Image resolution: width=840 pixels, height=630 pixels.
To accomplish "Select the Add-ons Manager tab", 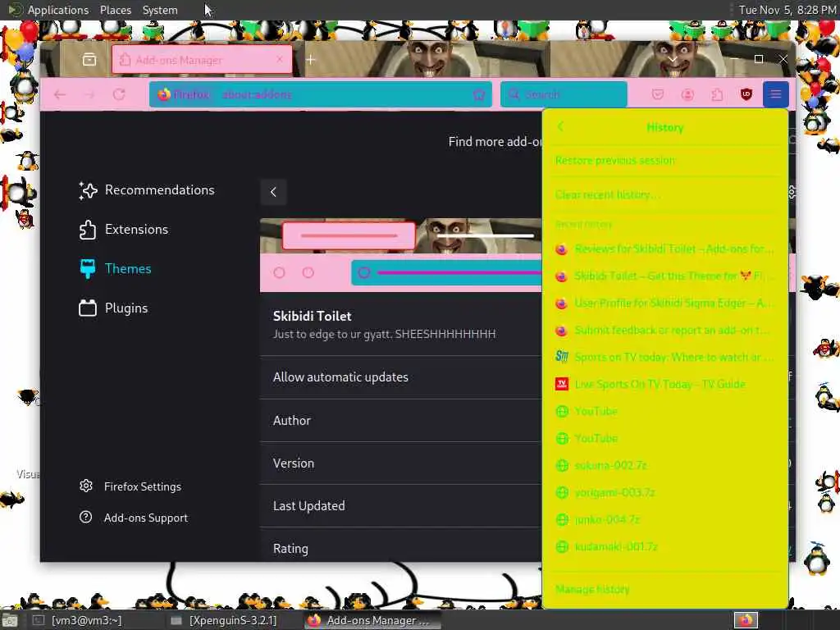I will (x=202, y=59).
